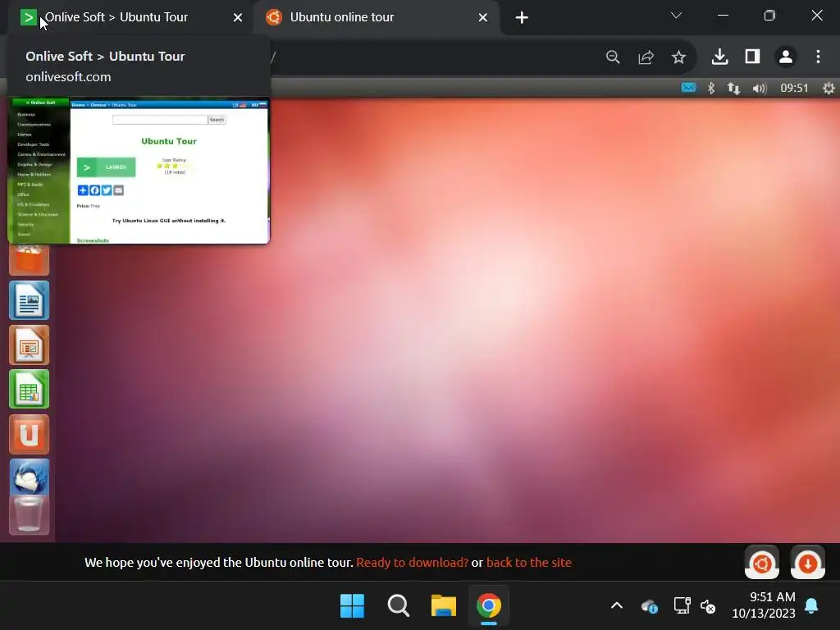Open Chrome three-dot menu

(x=818, y=57)
